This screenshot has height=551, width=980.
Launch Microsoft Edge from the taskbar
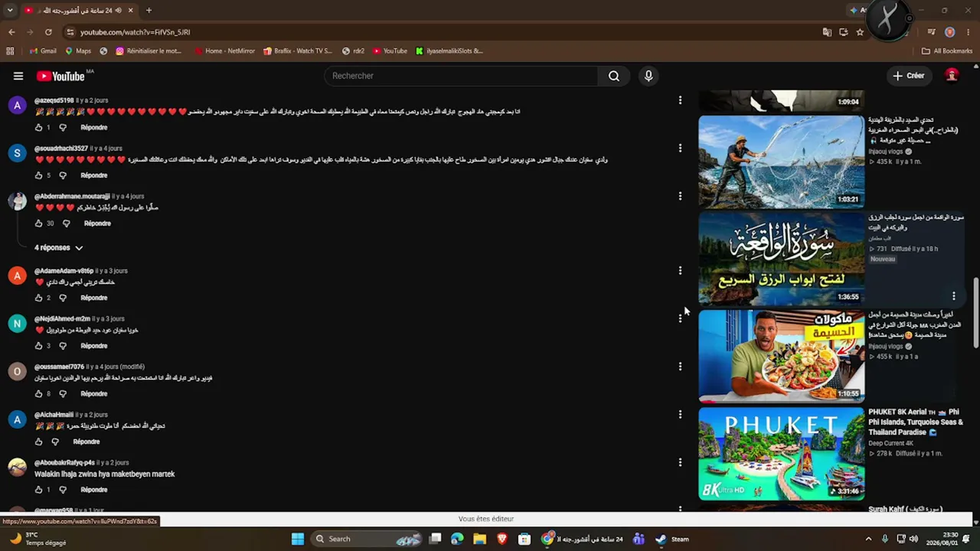tap(457, 539)
